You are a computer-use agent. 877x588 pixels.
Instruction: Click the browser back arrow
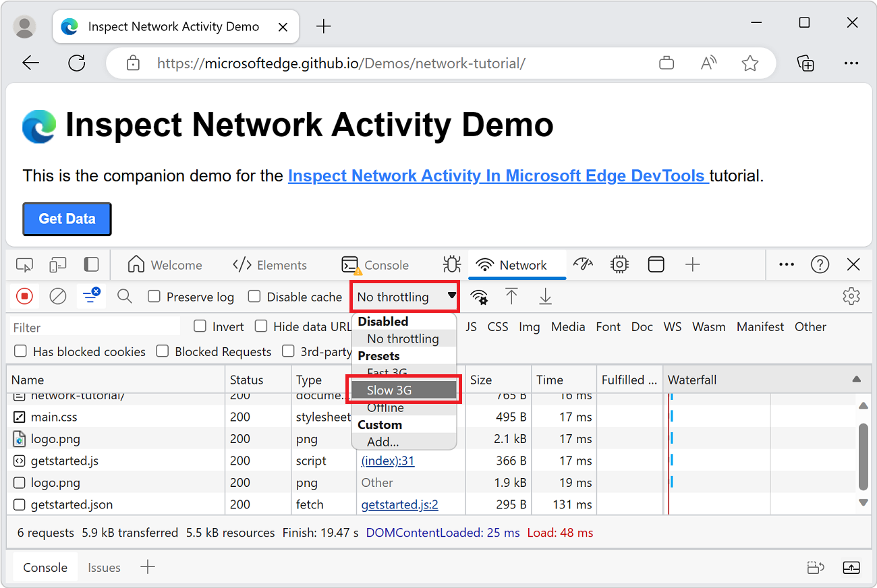point(31,63)
